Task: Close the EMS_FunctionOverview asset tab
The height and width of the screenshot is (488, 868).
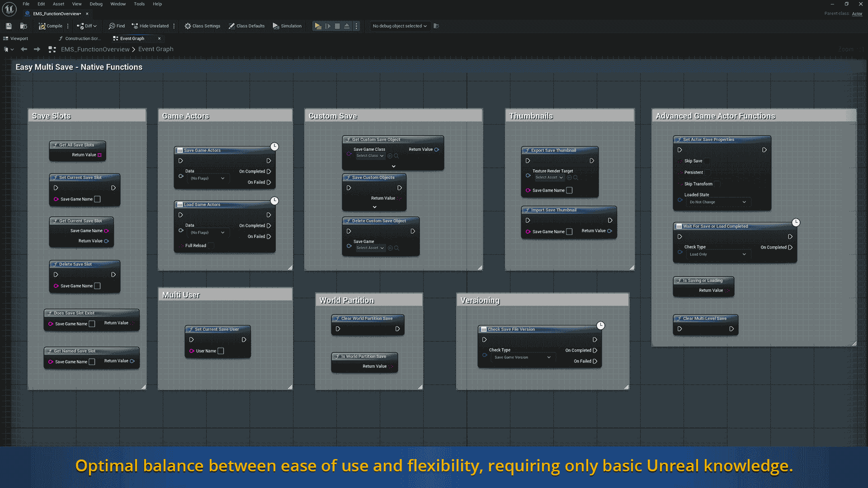Action: click(x=87, y=14)
